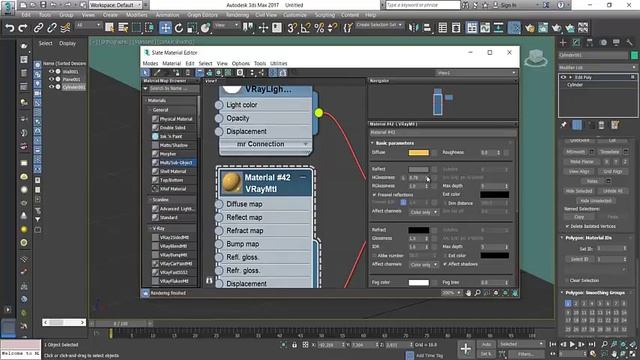640x360 pixels.
Task: Open the Modes menu in Slate editor
Action: pos(150,64)
